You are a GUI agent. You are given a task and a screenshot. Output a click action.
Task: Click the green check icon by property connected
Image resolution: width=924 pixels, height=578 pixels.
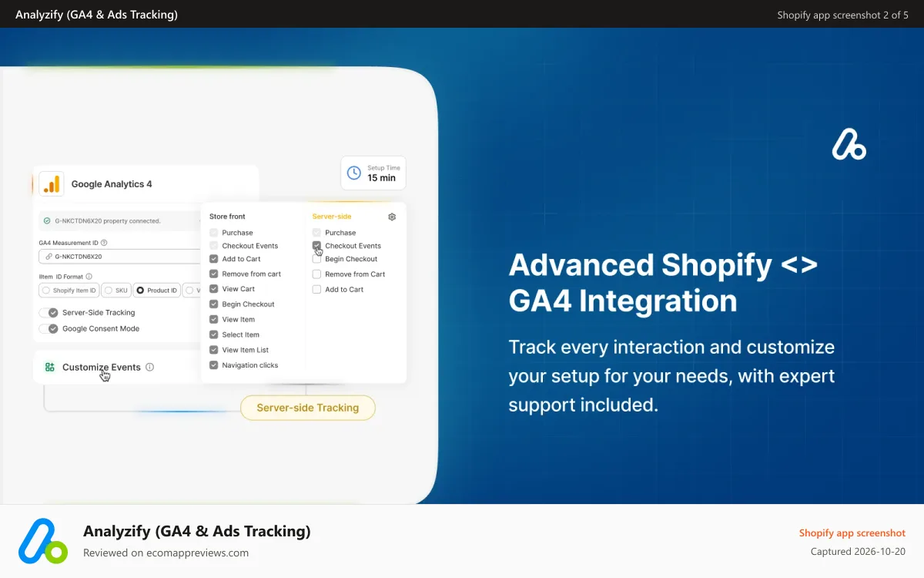pos(47,220)
